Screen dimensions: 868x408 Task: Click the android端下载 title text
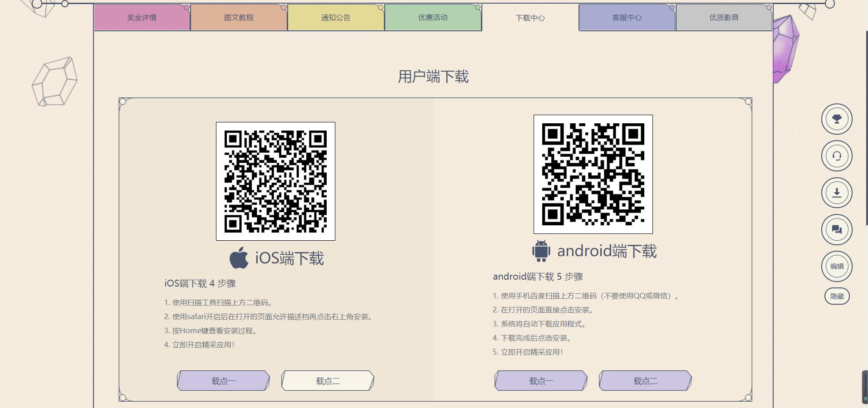[607, 251]
